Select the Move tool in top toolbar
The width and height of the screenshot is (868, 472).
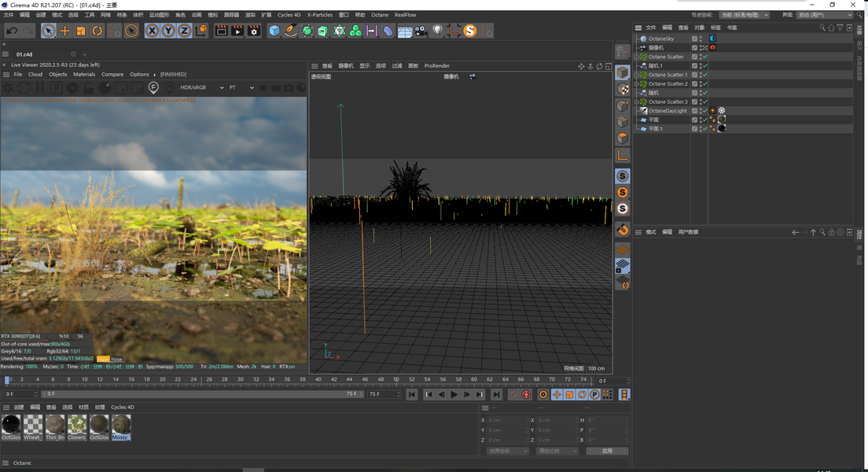point(64,31)
